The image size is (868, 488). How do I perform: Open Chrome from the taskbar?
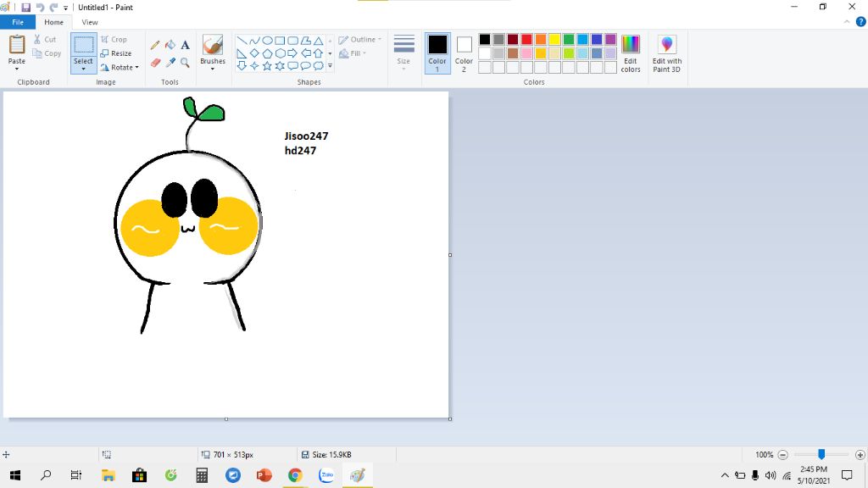point(295,475)
